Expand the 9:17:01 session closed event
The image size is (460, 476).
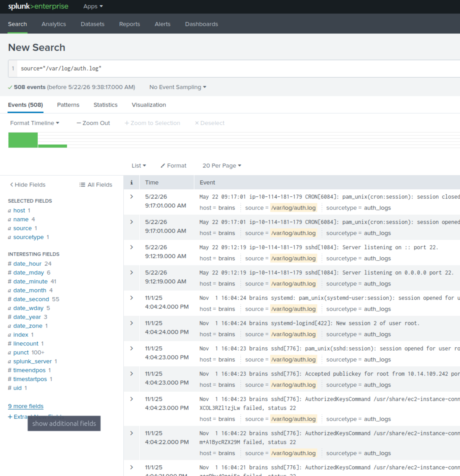[132, 197]
